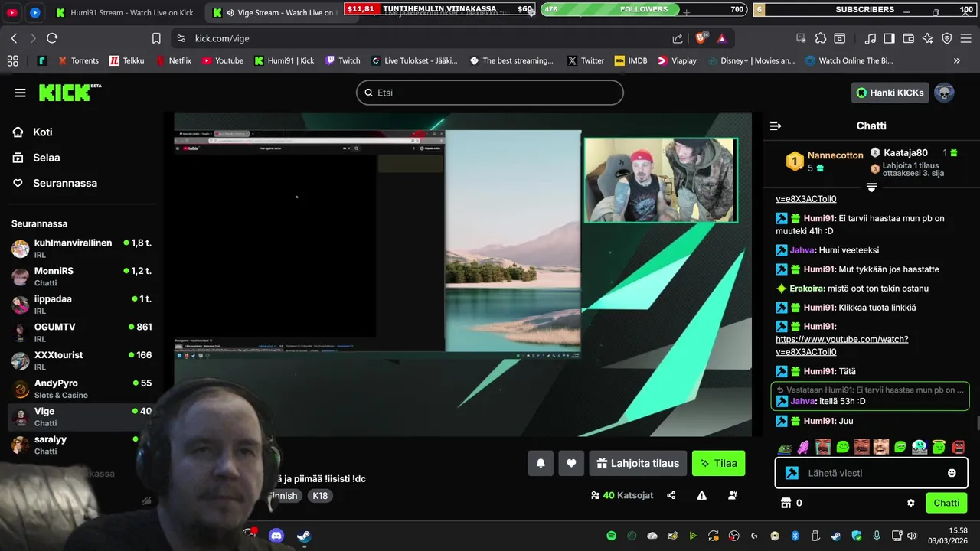Image resolution: width=980 pixels, height=551 pixels.
Task: Open chat settings gear
Action: click(911, 503)
